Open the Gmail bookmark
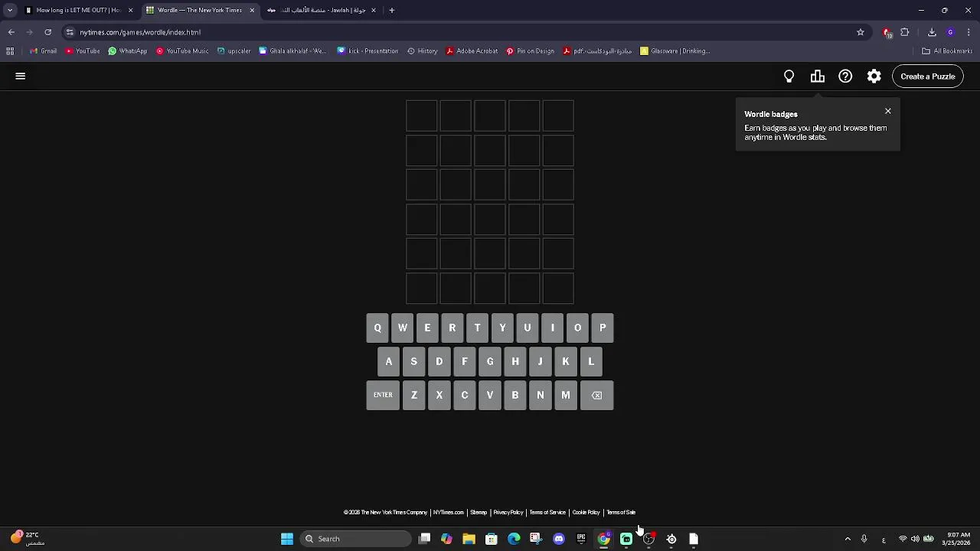 tap(43, 51)
